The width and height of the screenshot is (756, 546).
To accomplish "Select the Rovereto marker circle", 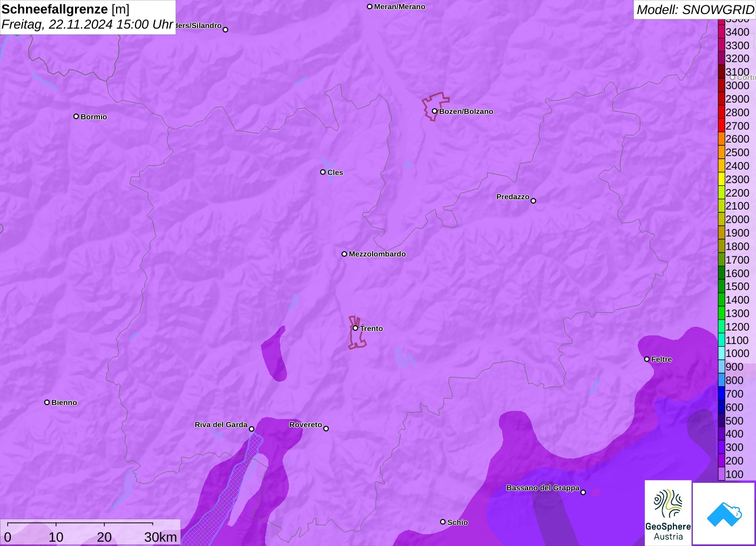I will (x=326, y=429).
